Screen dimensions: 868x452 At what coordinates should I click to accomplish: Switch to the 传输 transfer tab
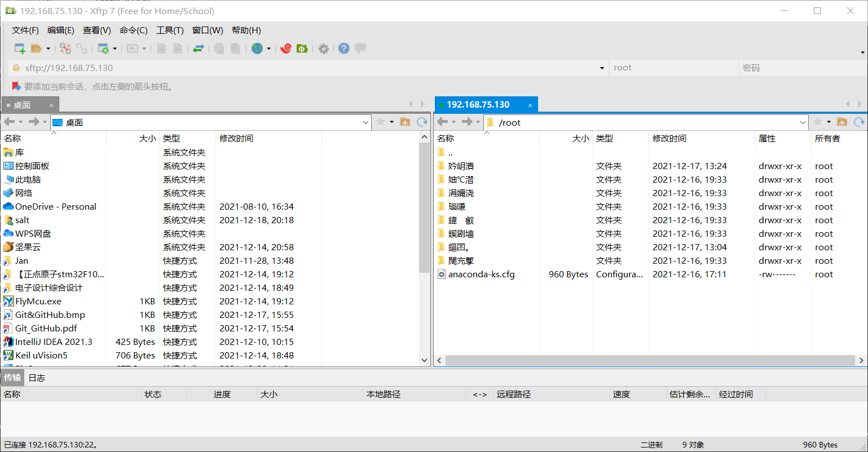pyautogui.click(x=12, y=378)
